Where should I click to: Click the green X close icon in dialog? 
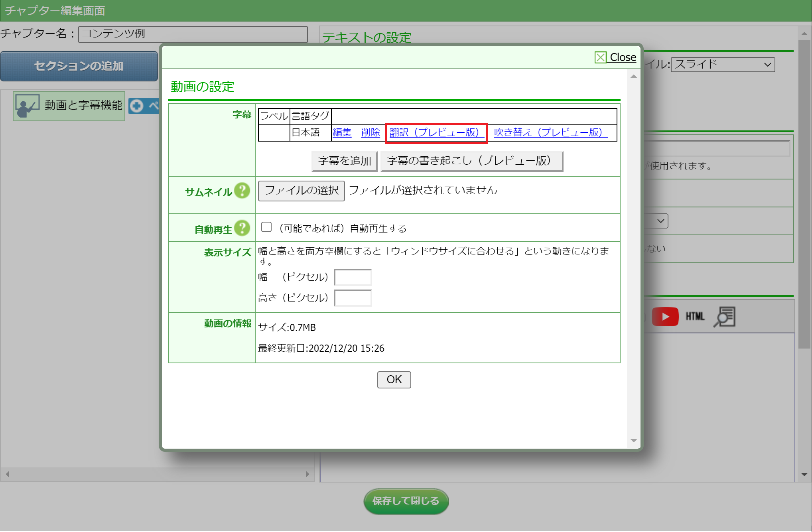[x=600, y=57]
